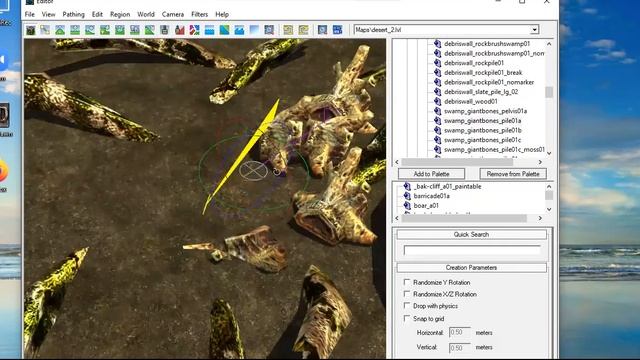Click object tree scroll-down arrow
Image resolution: width=640 pixels, height=360 pixels.
549,153
